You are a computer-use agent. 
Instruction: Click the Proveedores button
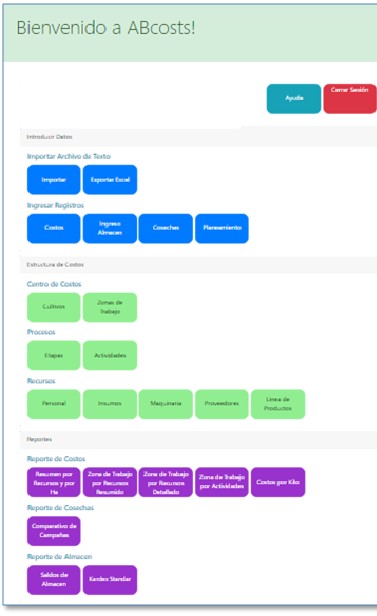point(222,404)
